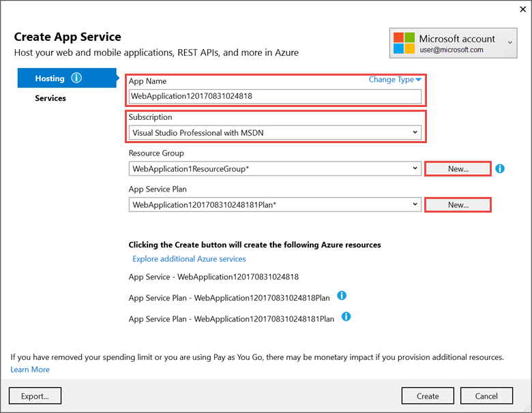Click the Microsoft logo in account box
Screen dimensions: 532x413
click(x=403, y=44)
